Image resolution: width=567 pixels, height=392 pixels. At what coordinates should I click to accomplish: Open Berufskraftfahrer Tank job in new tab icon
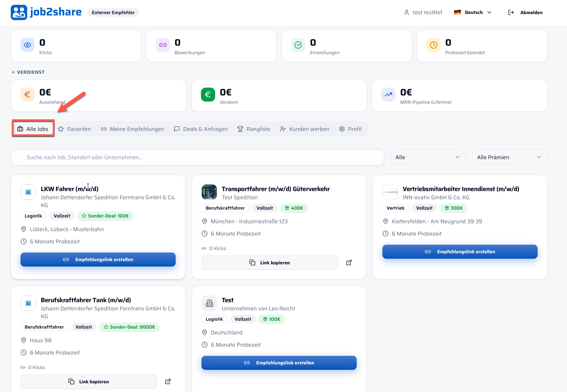(168, 381)
